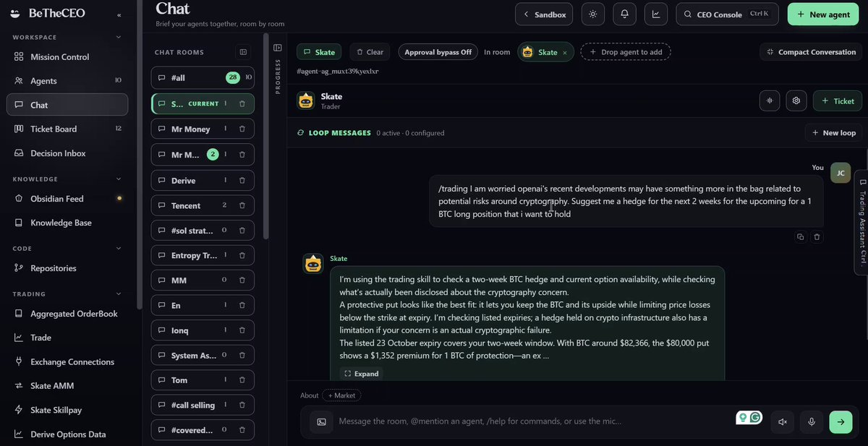Open Skate AMM page

pos(67,386)
